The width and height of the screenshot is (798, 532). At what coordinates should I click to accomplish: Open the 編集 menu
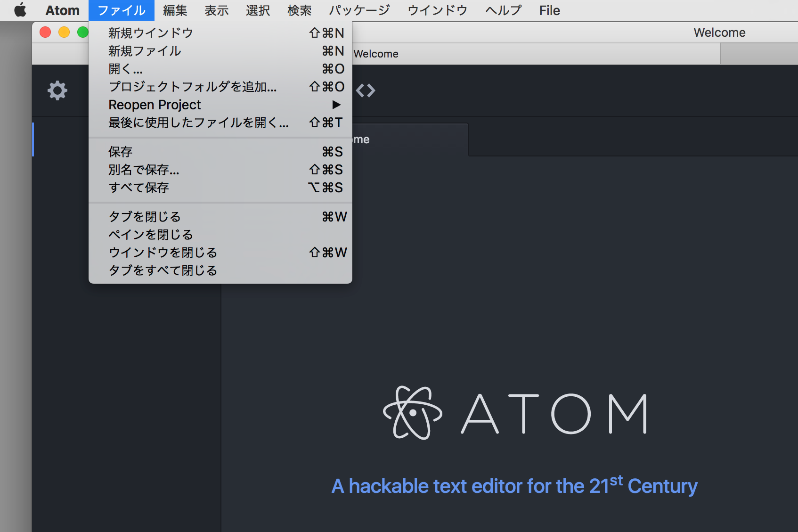coord(175,10)
